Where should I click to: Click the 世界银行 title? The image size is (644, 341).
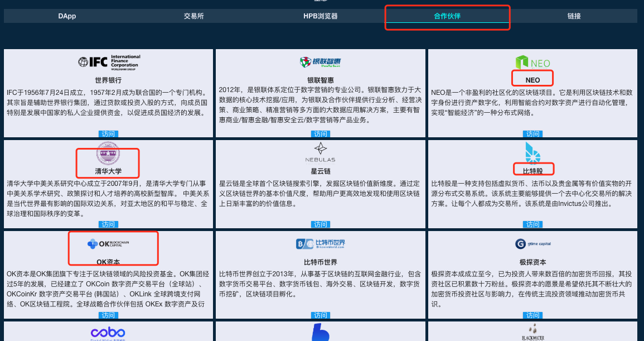(x=108, y=80)
